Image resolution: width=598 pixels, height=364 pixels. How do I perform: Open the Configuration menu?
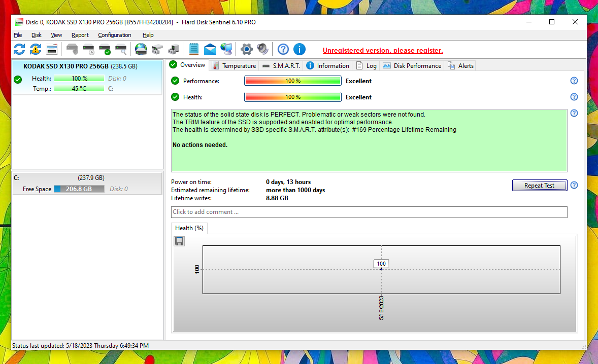point(114,35)
